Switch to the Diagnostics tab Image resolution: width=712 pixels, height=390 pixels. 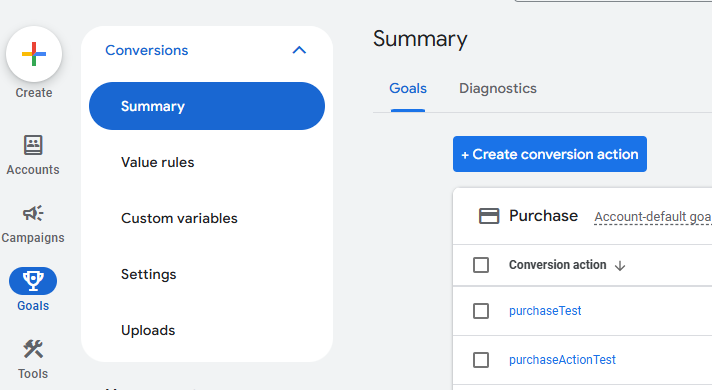click(498, 88)
